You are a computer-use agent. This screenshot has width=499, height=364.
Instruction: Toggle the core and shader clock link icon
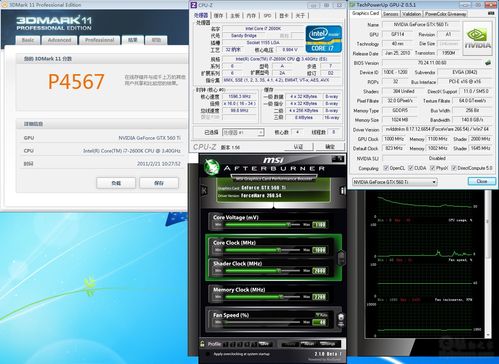point(342,257)
